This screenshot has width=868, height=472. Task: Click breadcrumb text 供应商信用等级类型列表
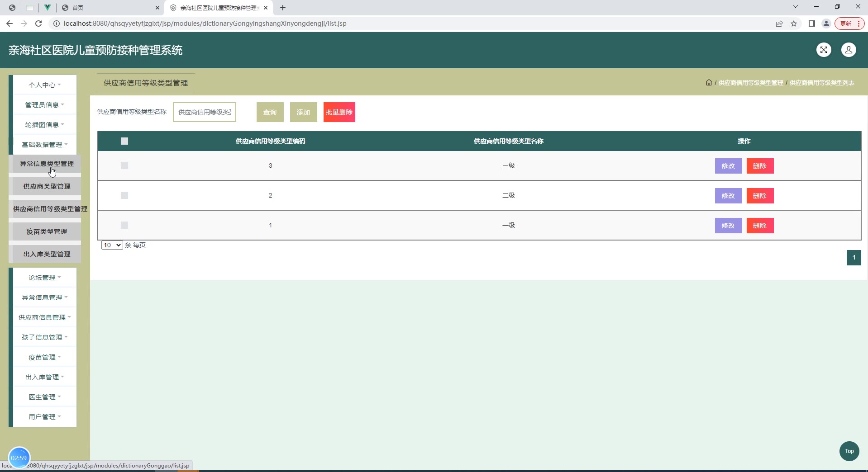(x=822, y=83)
